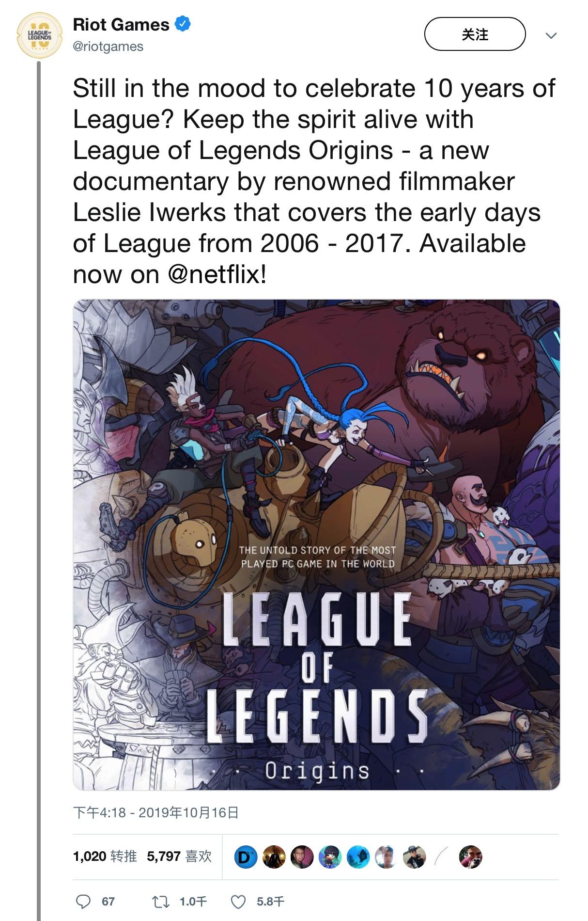The height and width of the screenshot is (921, 588).
Task: Open the blue D+ liker avatar
Action: click(x=246, y=857)
